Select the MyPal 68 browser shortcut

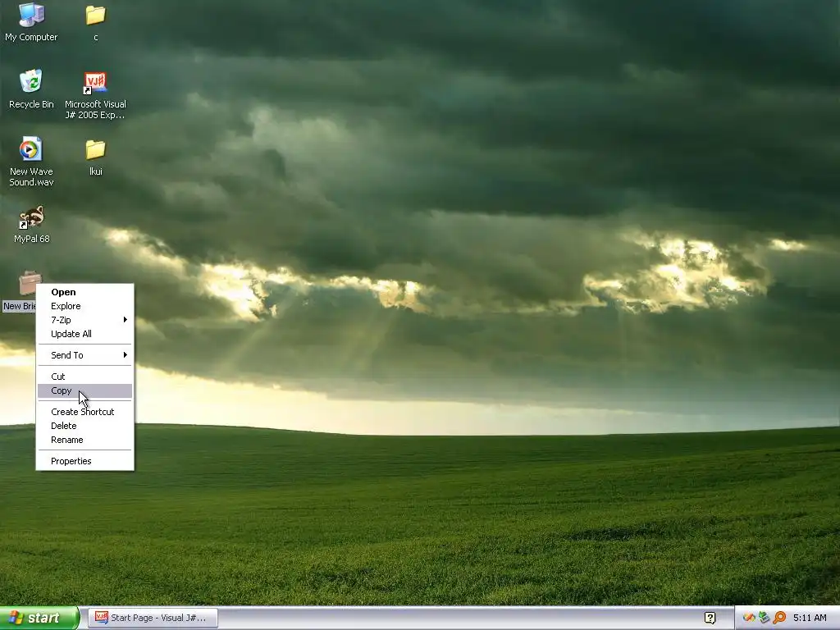31,224
